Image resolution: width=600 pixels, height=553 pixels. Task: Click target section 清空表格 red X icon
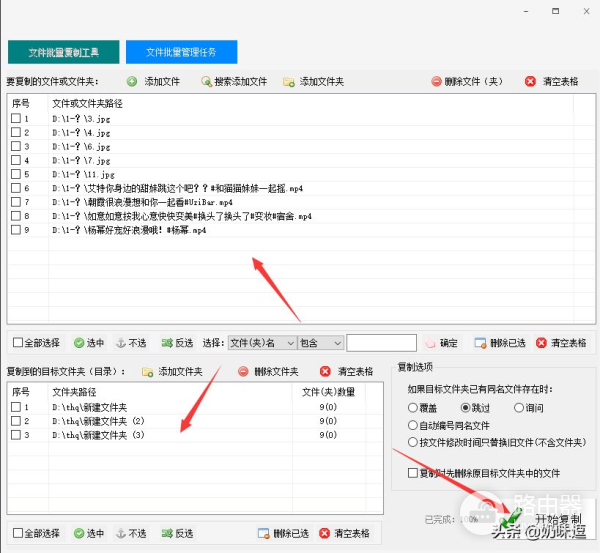click(x=325, y=372)
